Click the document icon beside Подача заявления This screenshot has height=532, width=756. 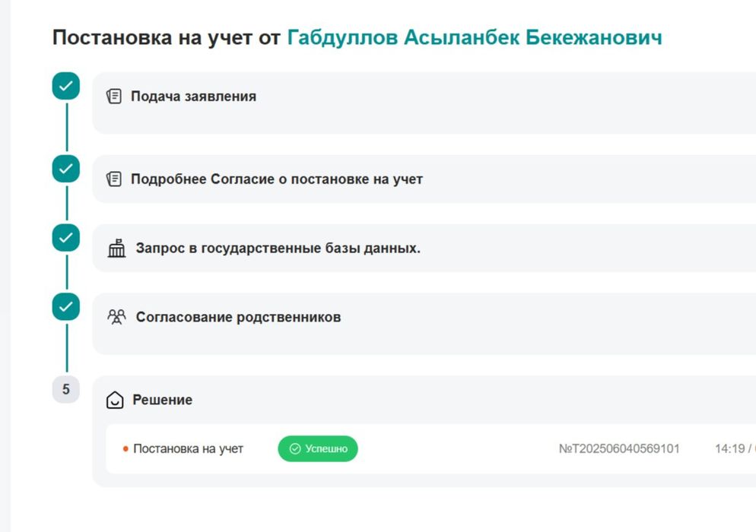[x=114, y=97]
